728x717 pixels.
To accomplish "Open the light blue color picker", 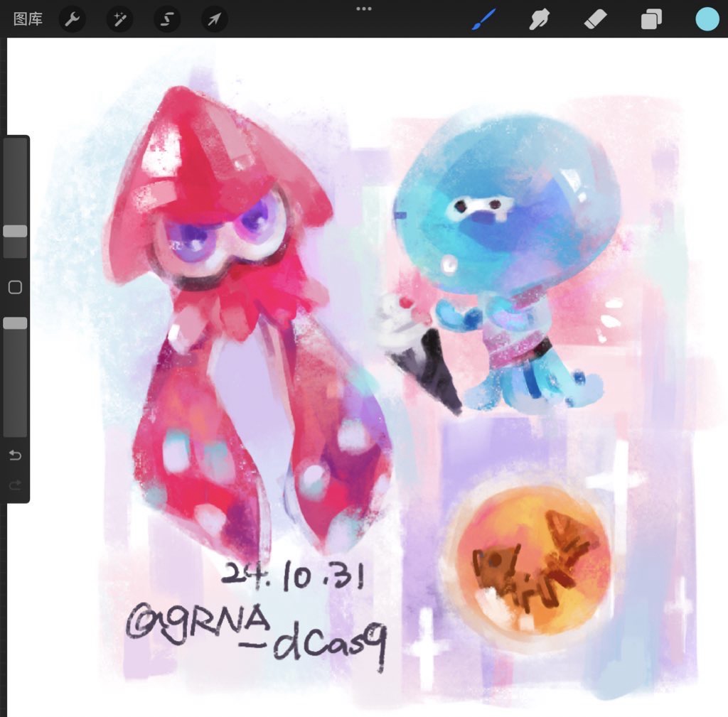I will [x=707, y=19].
